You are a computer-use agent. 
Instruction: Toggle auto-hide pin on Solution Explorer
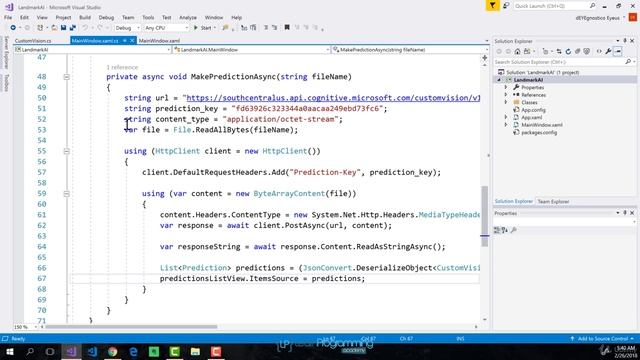pyautogui.click(x=625, y=41)
